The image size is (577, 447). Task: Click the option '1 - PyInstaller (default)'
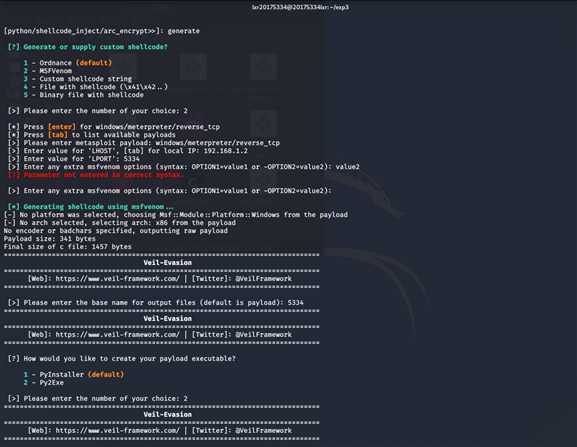point(74,375)
